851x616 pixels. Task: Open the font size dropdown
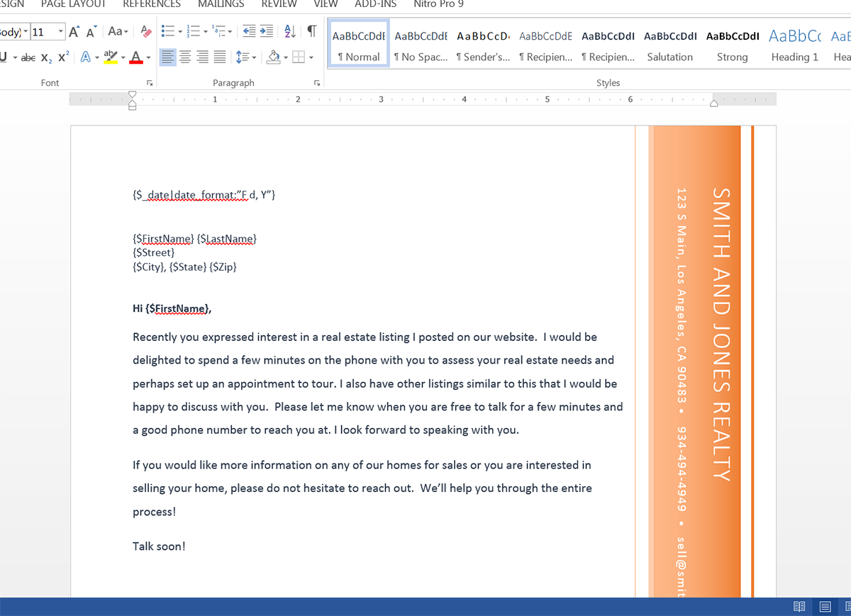point(61,32)
